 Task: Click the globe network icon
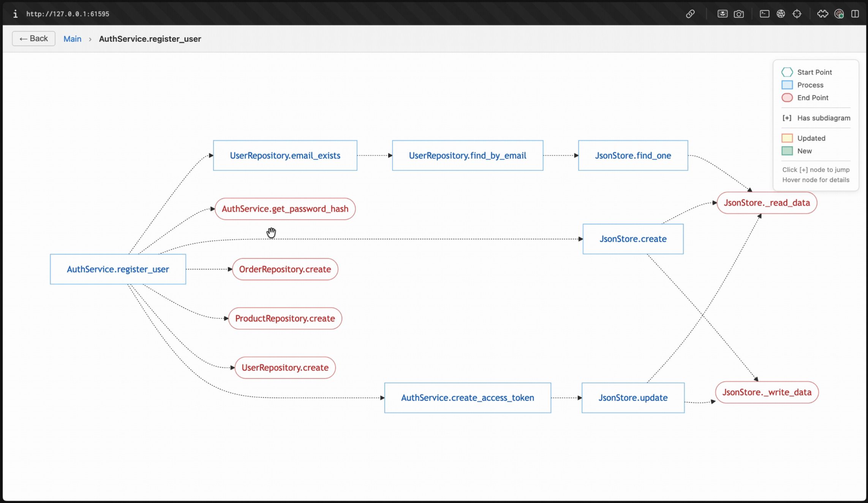coord(781,14)
